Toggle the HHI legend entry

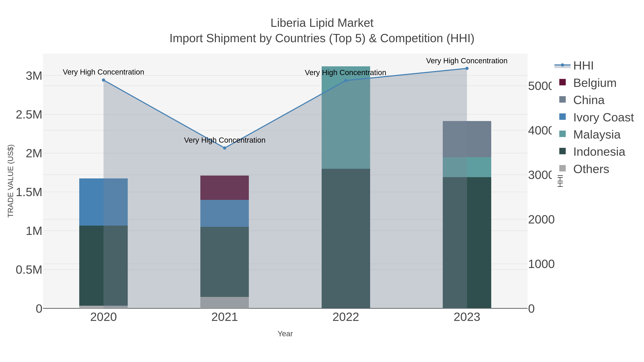(x=574, y=66)
